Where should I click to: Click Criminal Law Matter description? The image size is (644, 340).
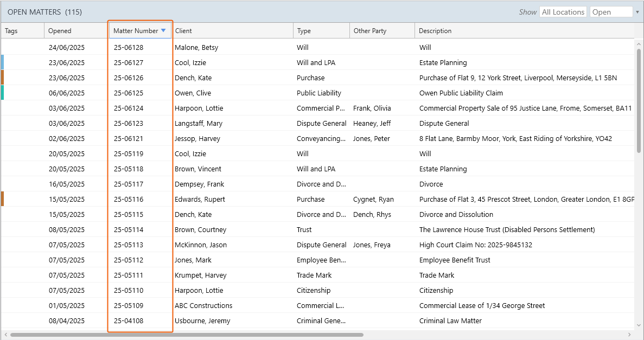450,320
